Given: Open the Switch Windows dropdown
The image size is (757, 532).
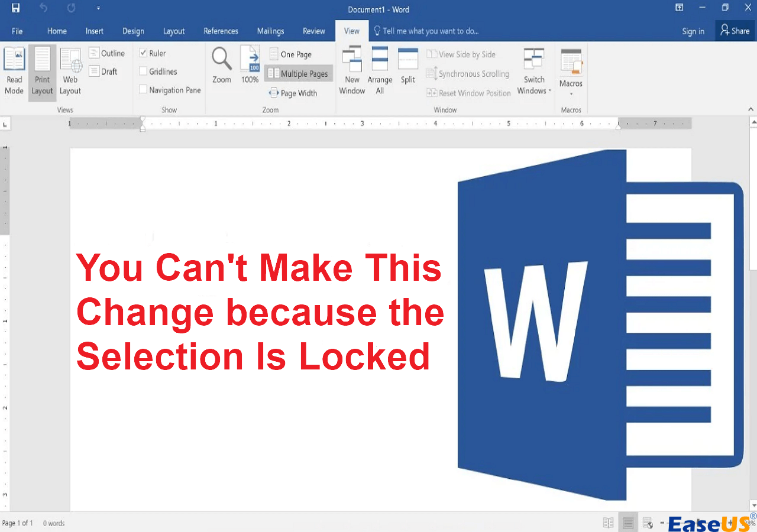Looking at the screenshot, I should (x=534, y=71).
